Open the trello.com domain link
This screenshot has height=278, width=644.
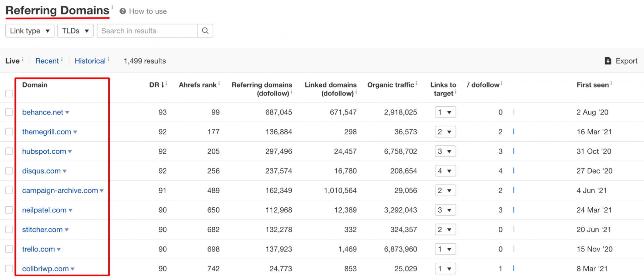(38, 249)
